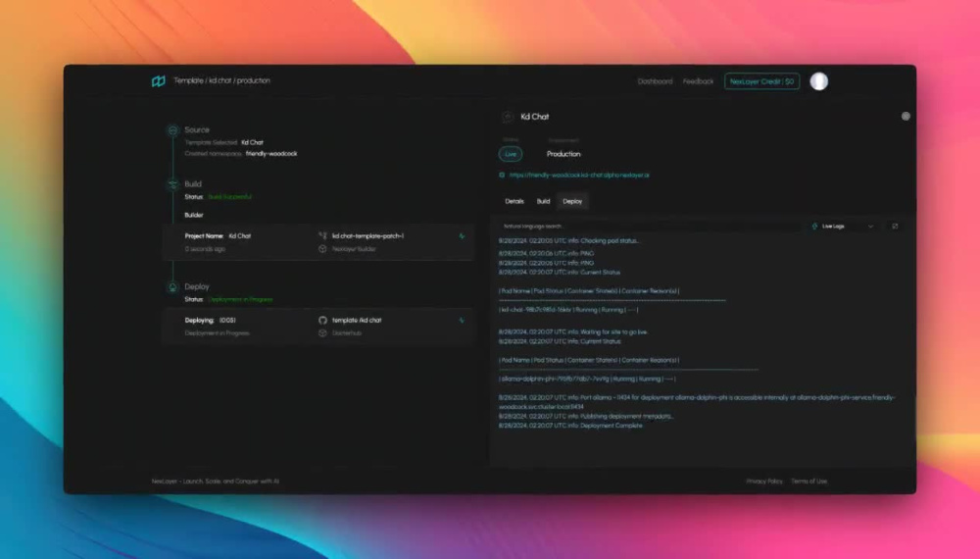
Task: Open the Privacy Policy footer link
Action: (764, 482)
